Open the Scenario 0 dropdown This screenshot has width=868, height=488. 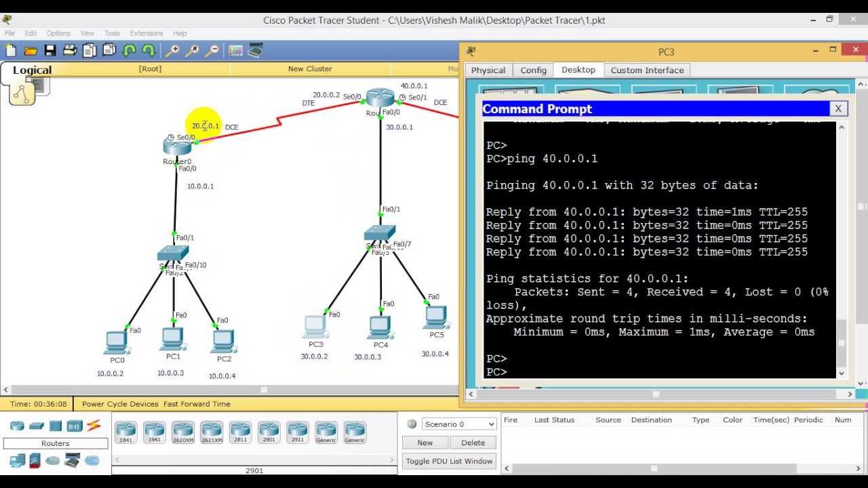[x=459, y=424]
